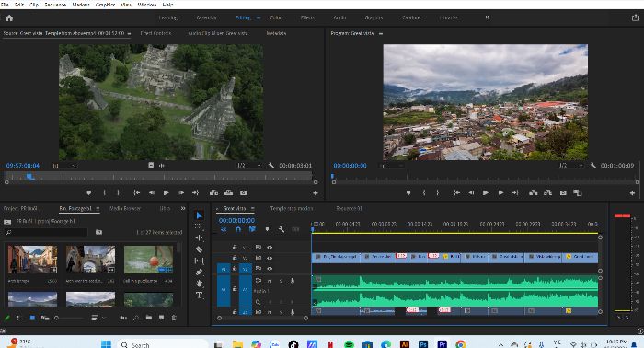Go to the Home screen icon
The height and width of the screenshot is (348, 644).
pyautogui.click(x=9, y=18)
